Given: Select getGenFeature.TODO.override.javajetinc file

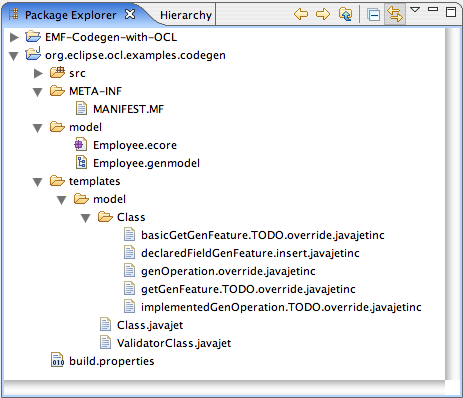Looking at the screenshot, I should tap(248, 289).
